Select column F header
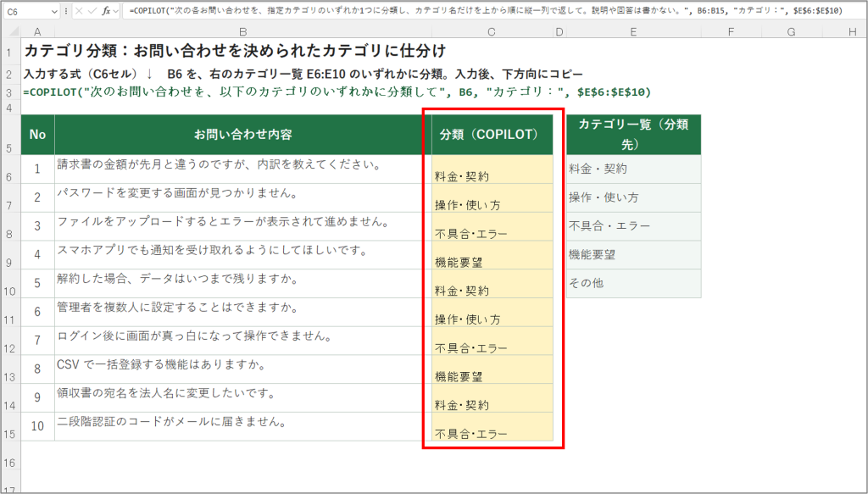Image resolution: width=868 pixels, height=494 pixels. pos(731,32)
